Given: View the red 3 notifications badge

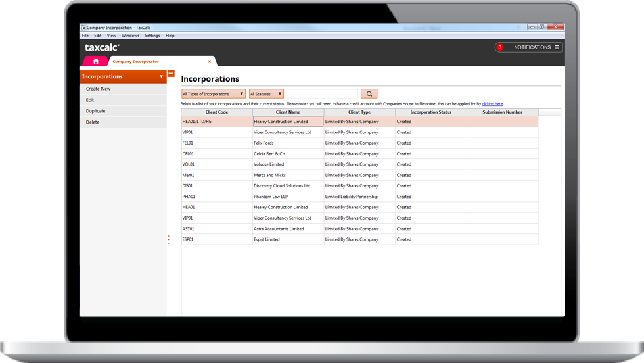Looking at the screenshot, I should pos(500,47).
